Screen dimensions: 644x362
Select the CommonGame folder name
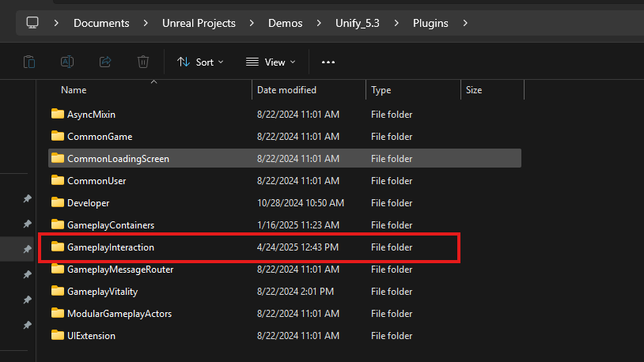(100, 137)
